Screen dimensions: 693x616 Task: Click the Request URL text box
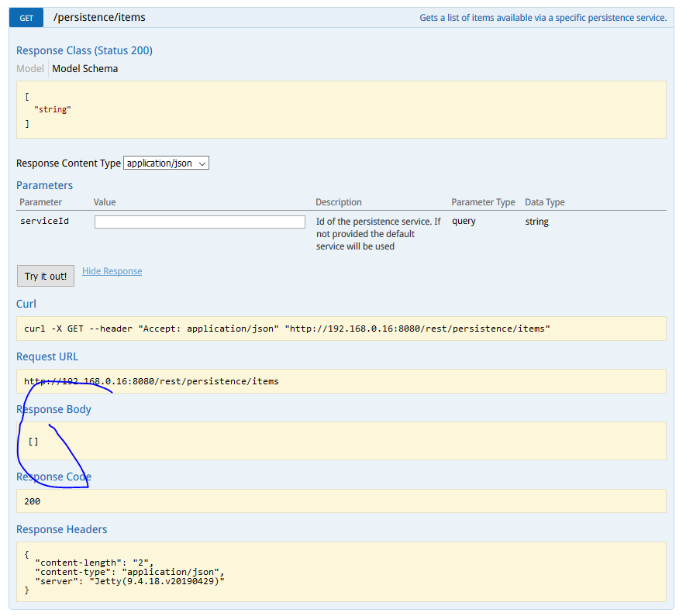(x=341, y=381)
